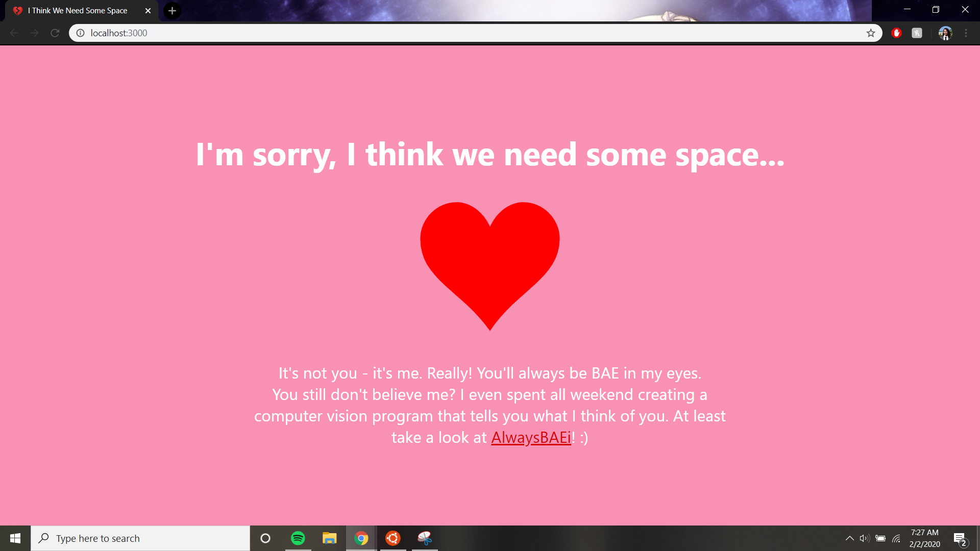Screen dimensions: 980x551
Task: Launch Ubuntu app from the taskbar
Action: click(393, 538)
